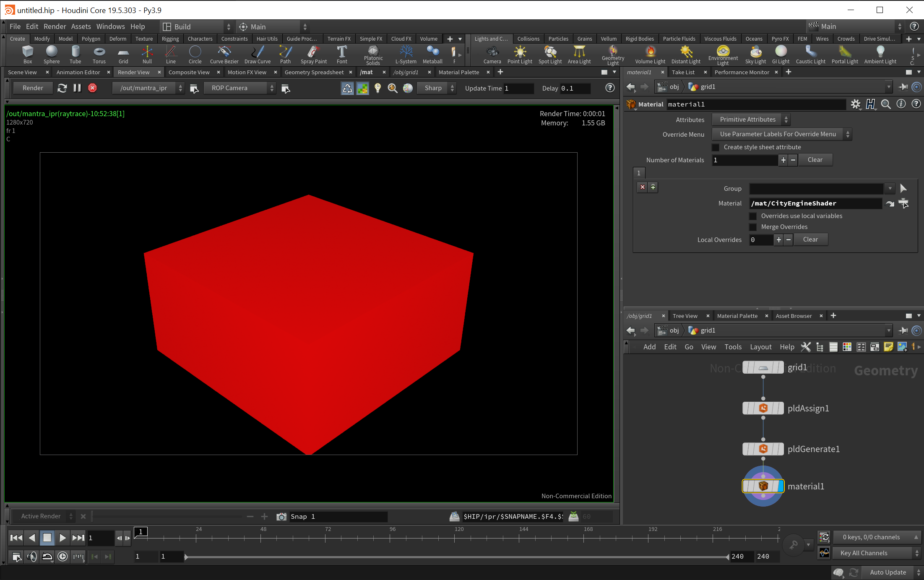The height and width of the screenshot is (580, 924).
Task: Select the Null shelf tool
Action: [147, 55]
